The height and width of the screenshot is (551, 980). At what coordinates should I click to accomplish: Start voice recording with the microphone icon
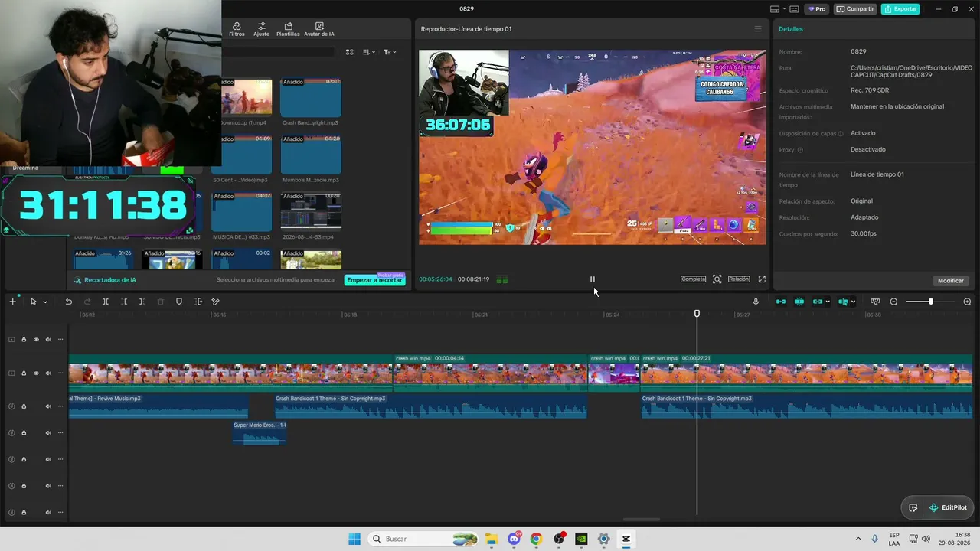[x=756, y=302]
